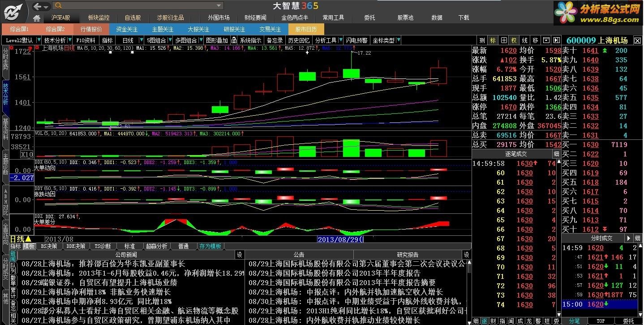Switch to 板块监控 tab
Image resolution: width=644 pixels, height=325 pixels.
pyautogui.click(x=99, y=18)
